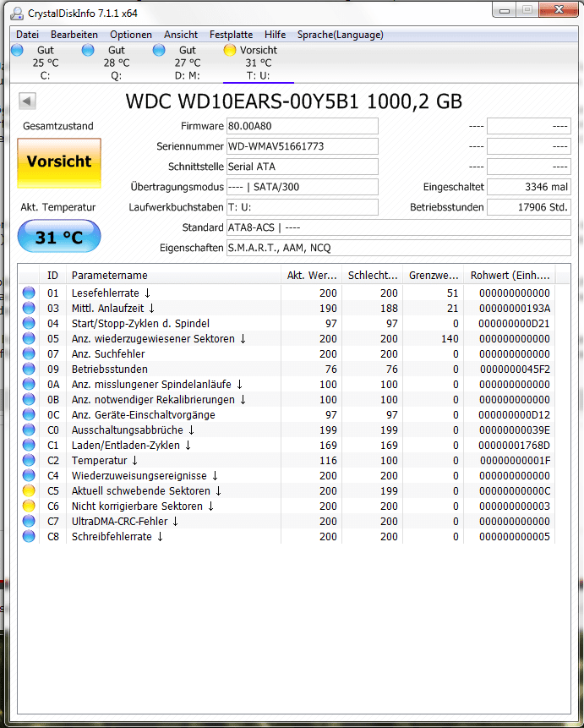Click status orb of Temperatur row
This screenshot has width=584, height=728.
[29, 461]
